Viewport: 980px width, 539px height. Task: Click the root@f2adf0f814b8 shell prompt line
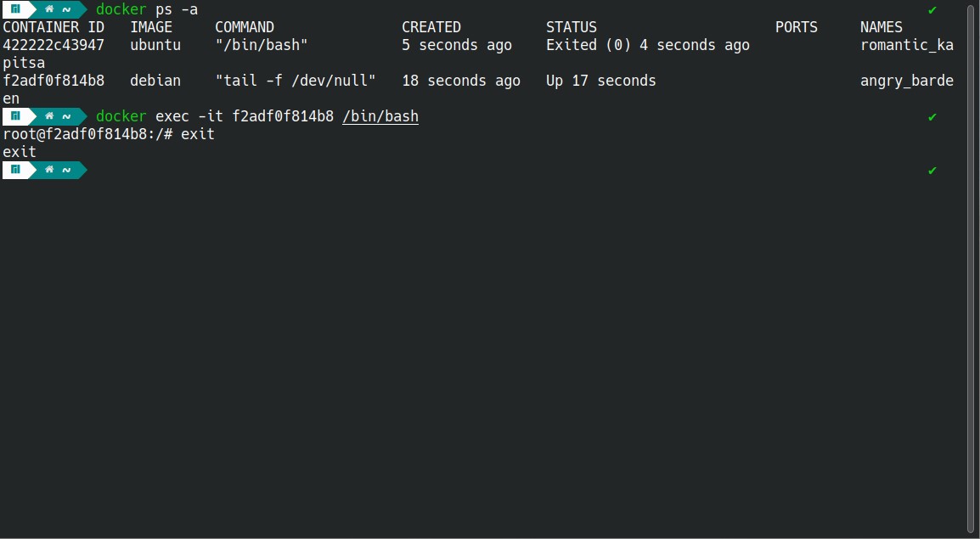pyautogui.click(x=87, y=134)
